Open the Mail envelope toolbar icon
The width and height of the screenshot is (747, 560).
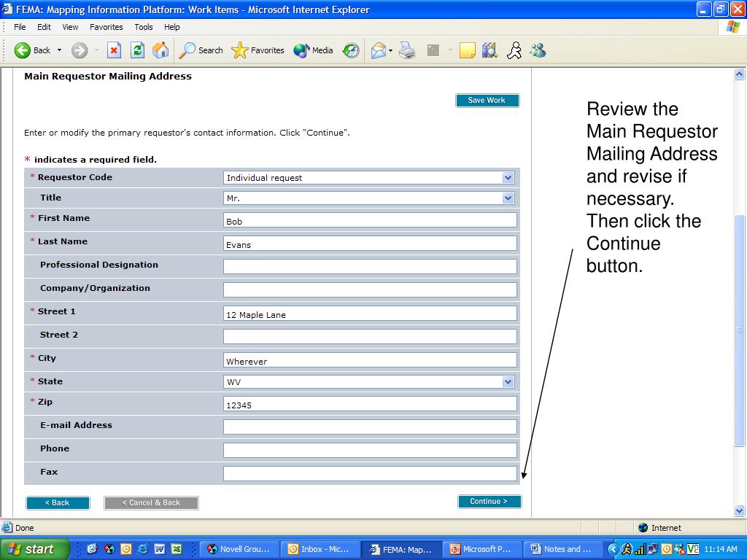(379, 50)
